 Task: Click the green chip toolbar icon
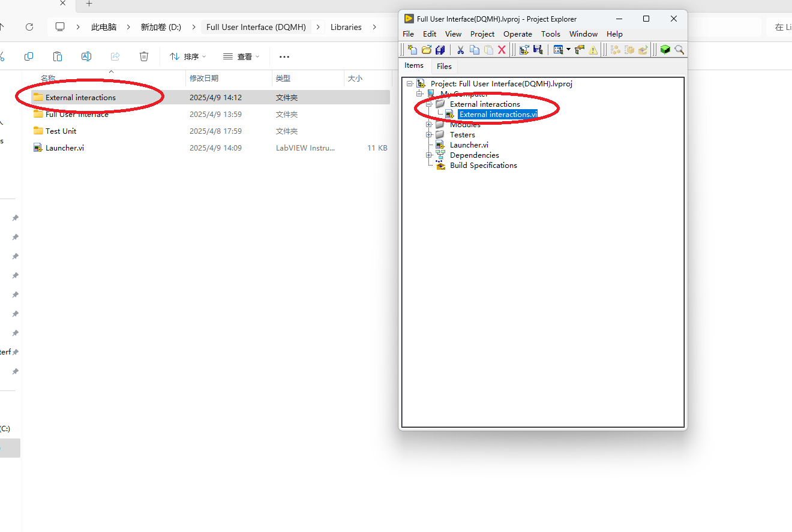(x=665, y=50)
